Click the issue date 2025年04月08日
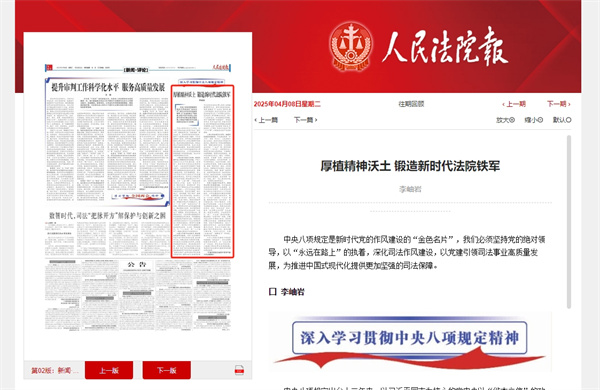This screenshot has height=390, width=600. [287, 104]
